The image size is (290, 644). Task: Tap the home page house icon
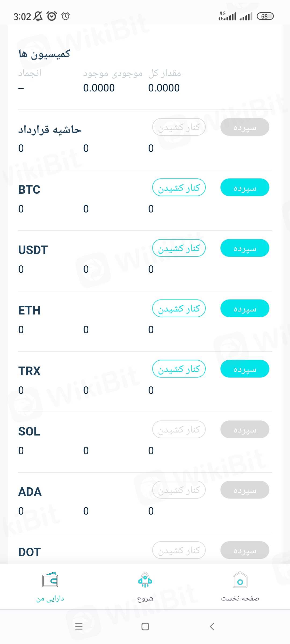(240, 580)
